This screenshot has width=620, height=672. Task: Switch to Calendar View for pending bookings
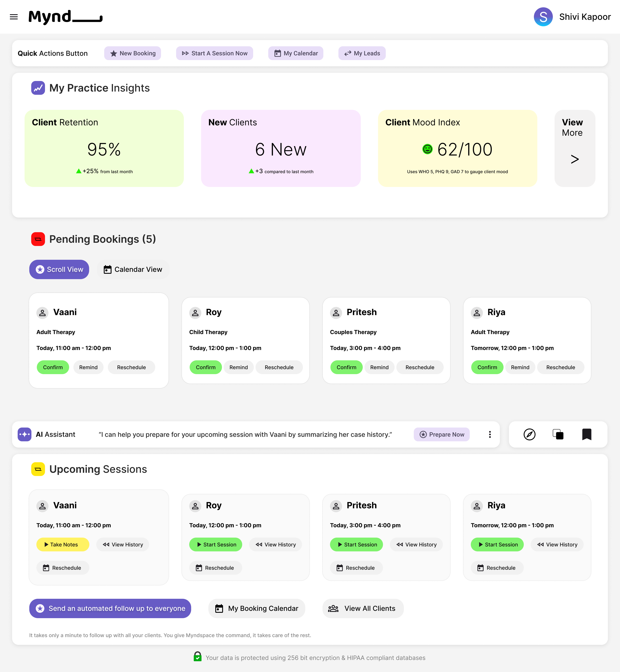coord(133,269)
